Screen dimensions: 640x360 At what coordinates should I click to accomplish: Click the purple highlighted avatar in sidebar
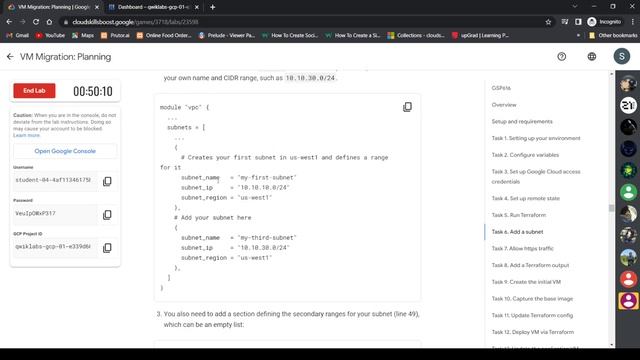pos(628,301)
